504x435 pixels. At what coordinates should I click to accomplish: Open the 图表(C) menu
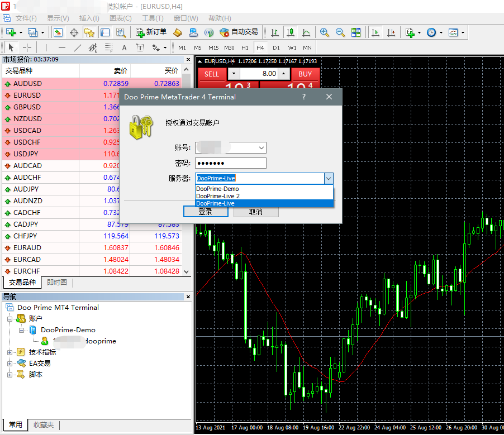click(x=121, y=18)
